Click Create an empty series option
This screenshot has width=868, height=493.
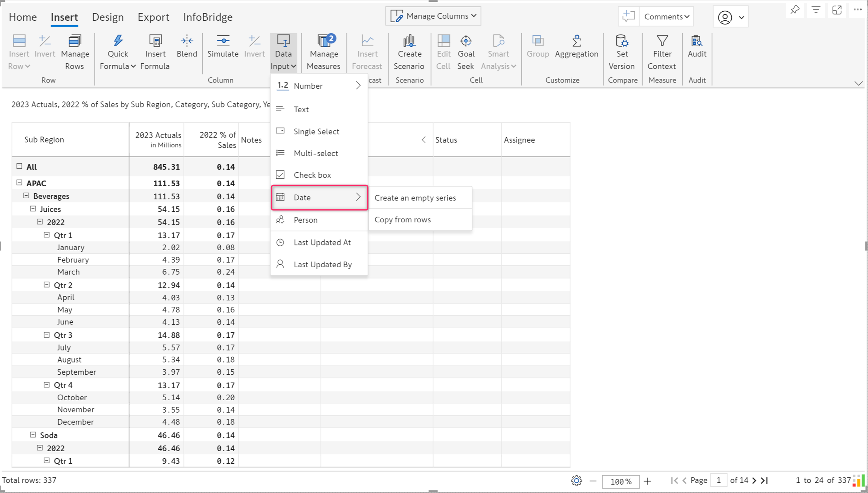tap(415, 198)
